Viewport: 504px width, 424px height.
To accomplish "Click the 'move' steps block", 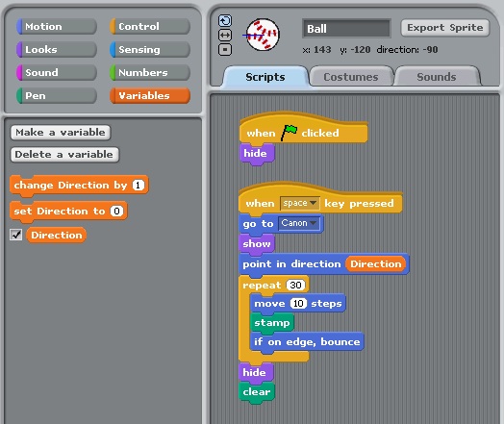I will [297, 304].
